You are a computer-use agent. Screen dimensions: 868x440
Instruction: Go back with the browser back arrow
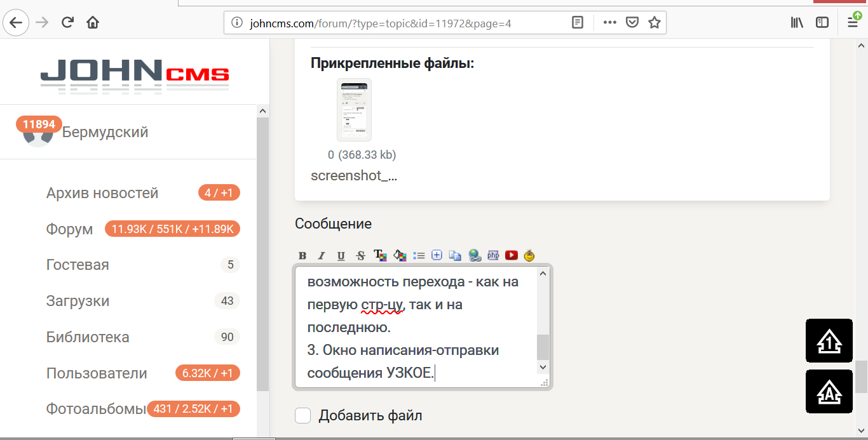pos(16,23)
